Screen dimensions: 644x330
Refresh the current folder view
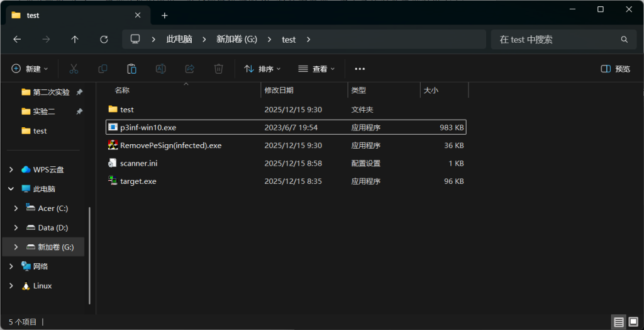point(104,39)
